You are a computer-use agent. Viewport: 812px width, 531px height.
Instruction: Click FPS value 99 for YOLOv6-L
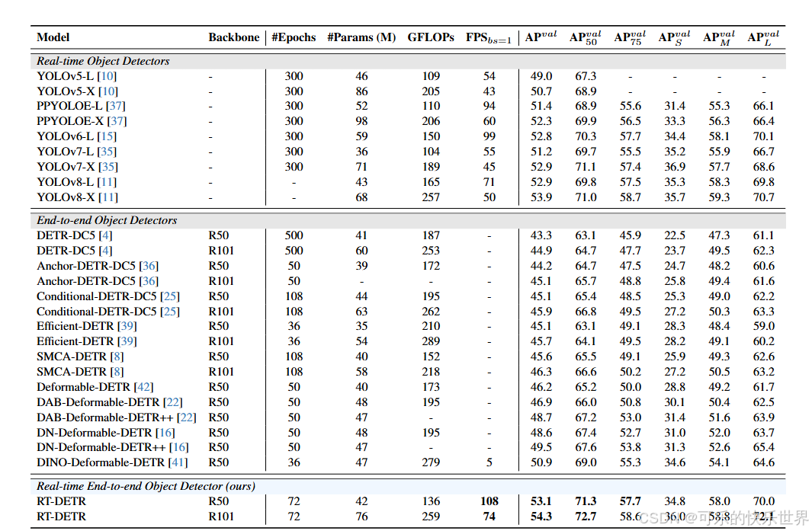(489, 136)
